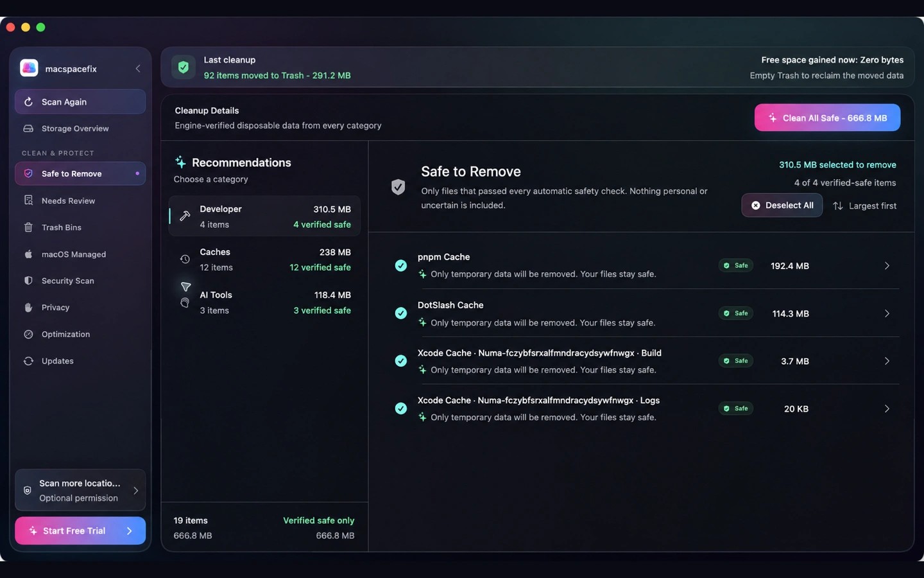
Task: Click the Largest first sort arrows icon
Action: coord(838,206)
